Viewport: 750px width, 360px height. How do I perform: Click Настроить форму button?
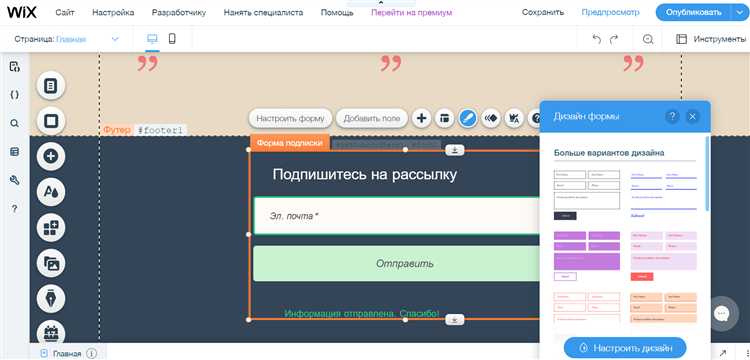[x=290, y=118]
